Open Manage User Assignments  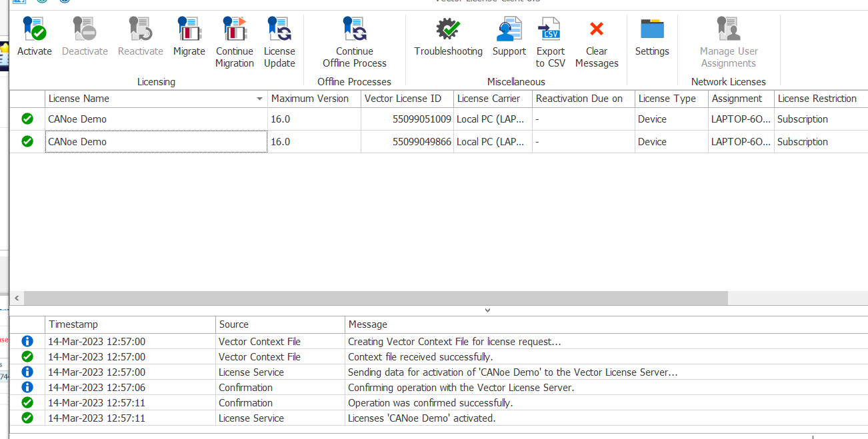[729, 29]
